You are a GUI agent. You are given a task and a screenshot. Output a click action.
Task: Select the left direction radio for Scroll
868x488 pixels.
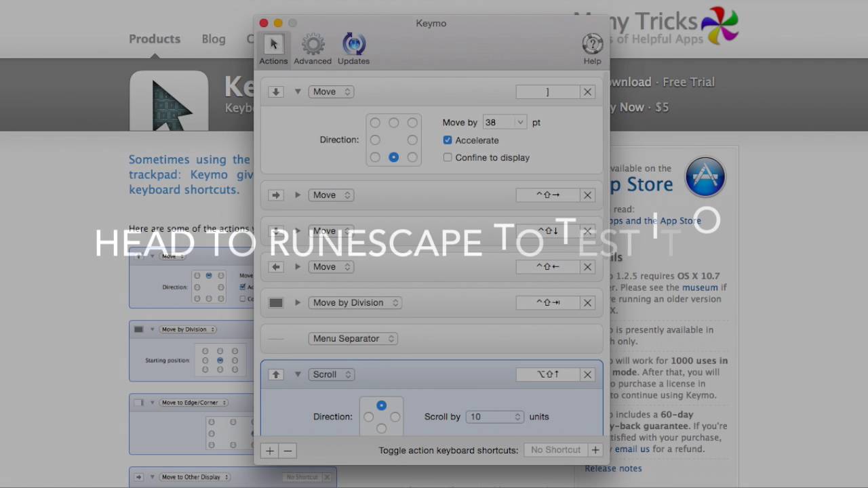[x=368, y=417]
